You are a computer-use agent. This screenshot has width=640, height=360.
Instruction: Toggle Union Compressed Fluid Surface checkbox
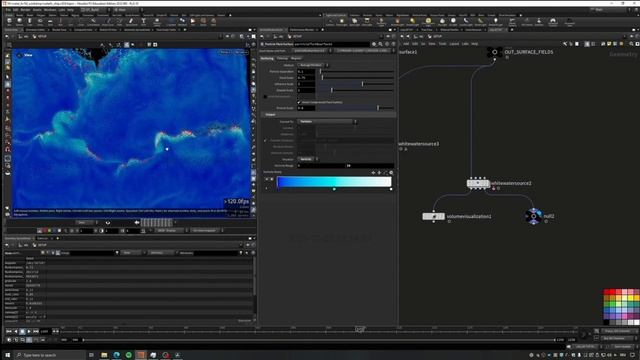pyautogui.click(x=299, y=102)
